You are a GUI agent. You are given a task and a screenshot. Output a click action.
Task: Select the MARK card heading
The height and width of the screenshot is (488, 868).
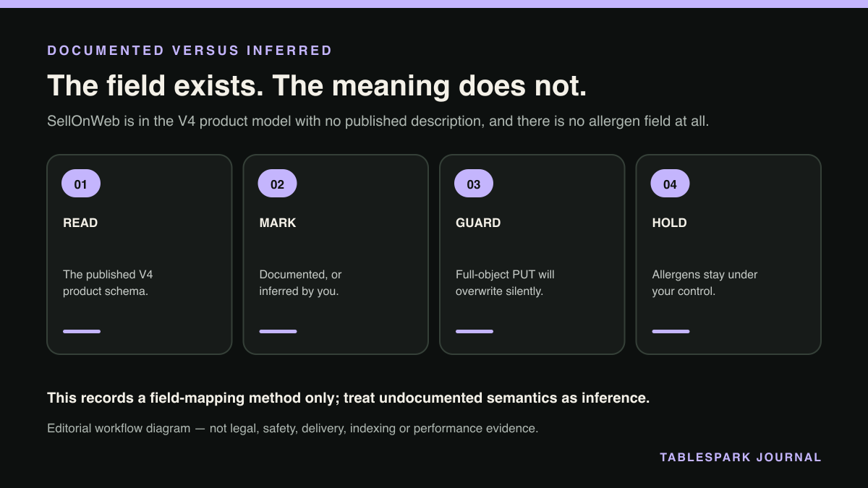[x=278, y=223]
